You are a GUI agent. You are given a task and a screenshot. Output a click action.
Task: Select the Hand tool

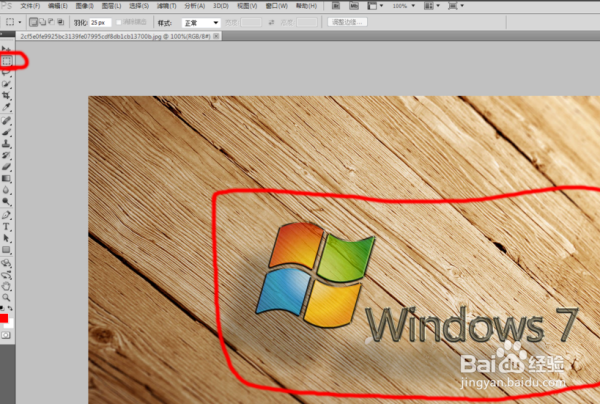tap(6, 286)
